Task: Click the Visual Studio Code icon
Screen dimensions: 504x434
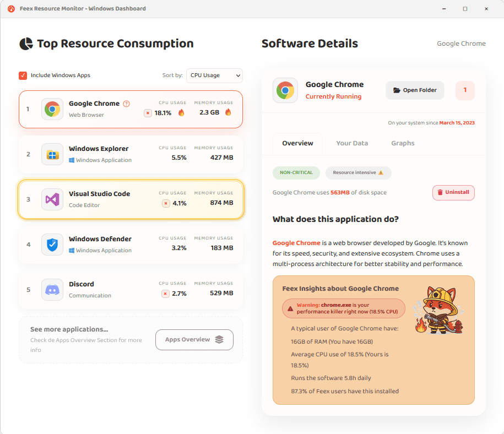Action: coord(52,199)
